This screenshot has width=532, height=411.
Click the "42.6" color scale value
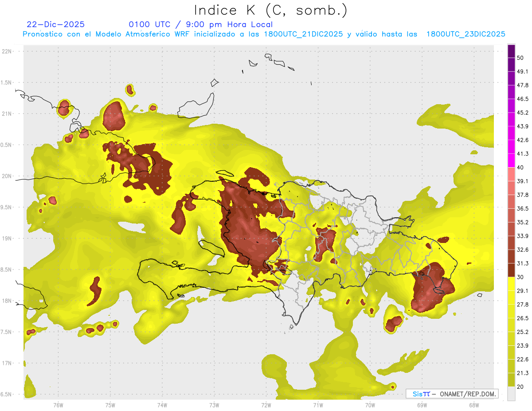click(523, 140)
